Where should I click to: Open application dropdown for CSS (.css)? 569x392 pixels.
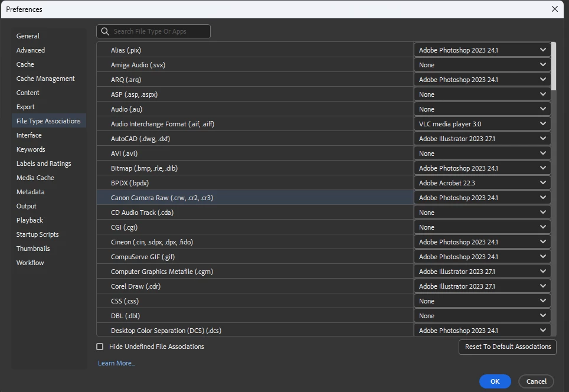482,301
